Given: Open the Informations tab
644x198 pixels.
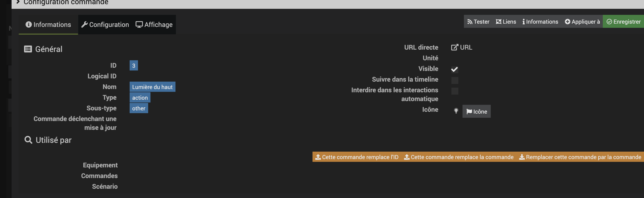Looking at the screenshot, I should (x=48, y=25).
